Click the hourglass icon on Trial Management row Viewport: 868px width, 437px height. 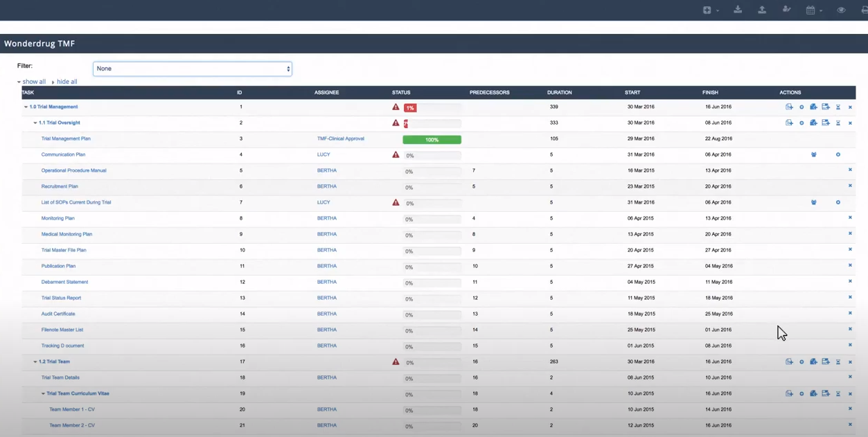click(838, 107)
